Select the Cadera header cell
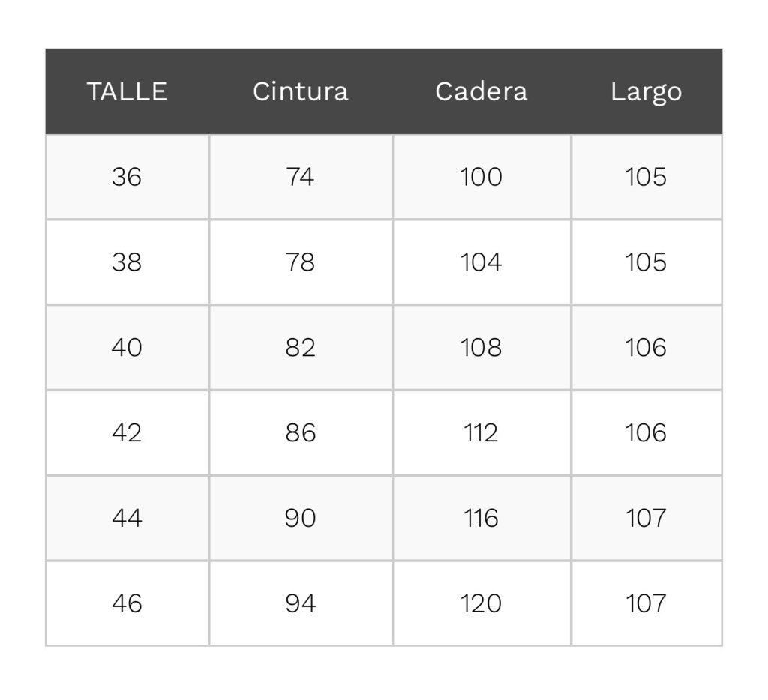This screenshot has width=768, height=700. (x=481, y=91)
